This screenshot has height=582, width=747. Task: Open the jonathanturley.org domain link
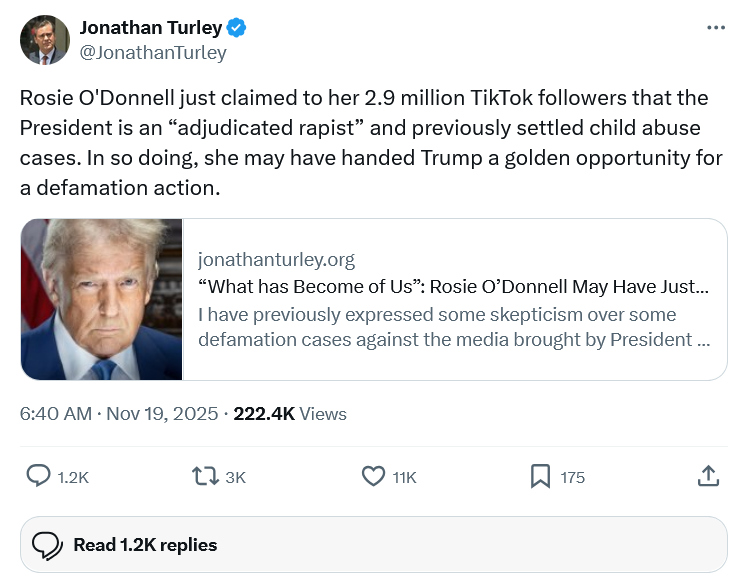click(x=276, y=260)
